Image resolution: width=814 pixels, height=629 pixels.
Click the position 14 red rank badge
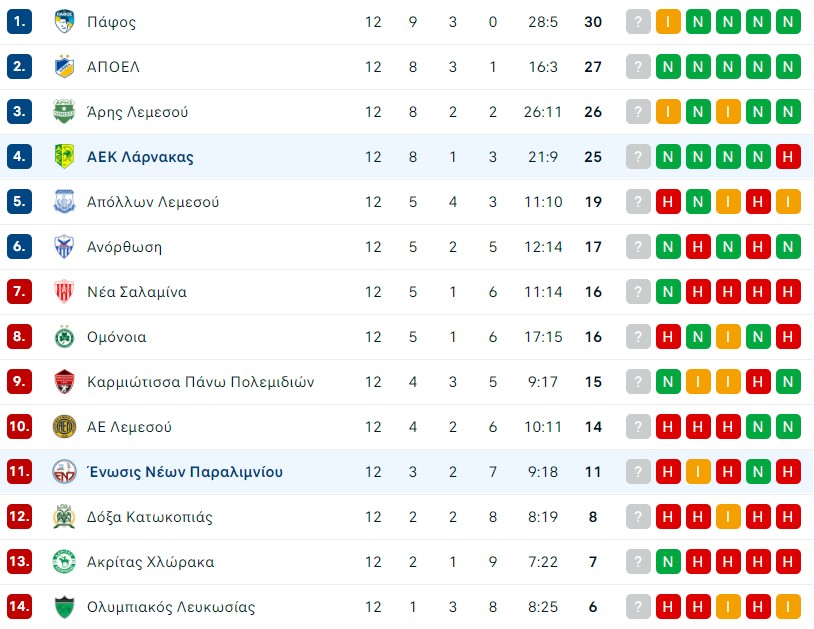(19, 607)
